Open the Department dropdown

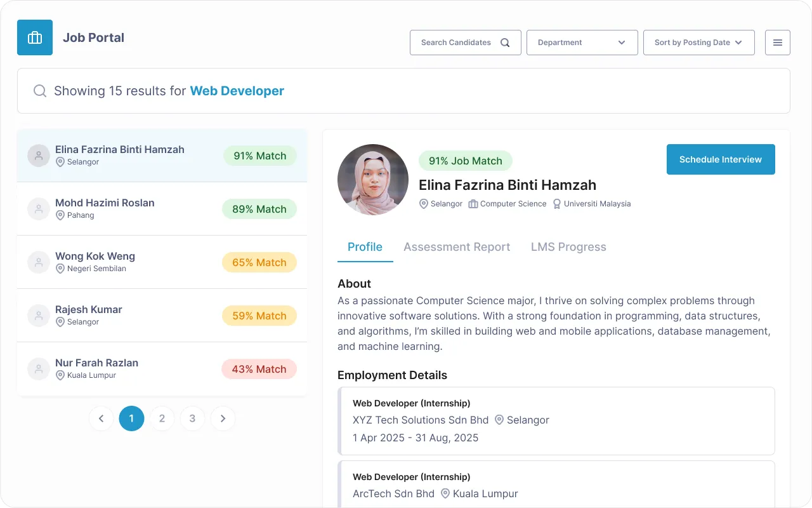(x=582, y=43)
